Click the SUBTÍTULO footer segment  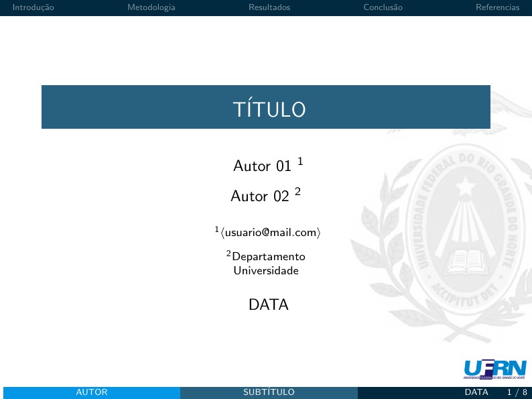[269, 392]
